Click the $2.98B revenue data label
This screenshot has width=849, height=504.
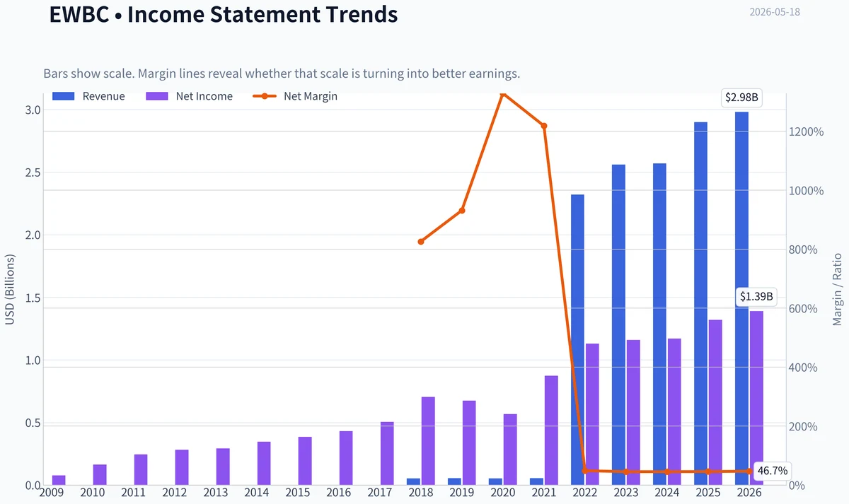coord(741,98)
